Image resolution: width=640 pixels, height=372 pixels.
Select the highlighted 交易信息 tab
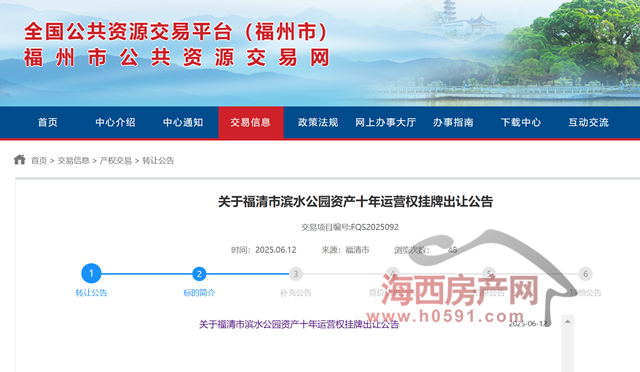tap(251, 123)
